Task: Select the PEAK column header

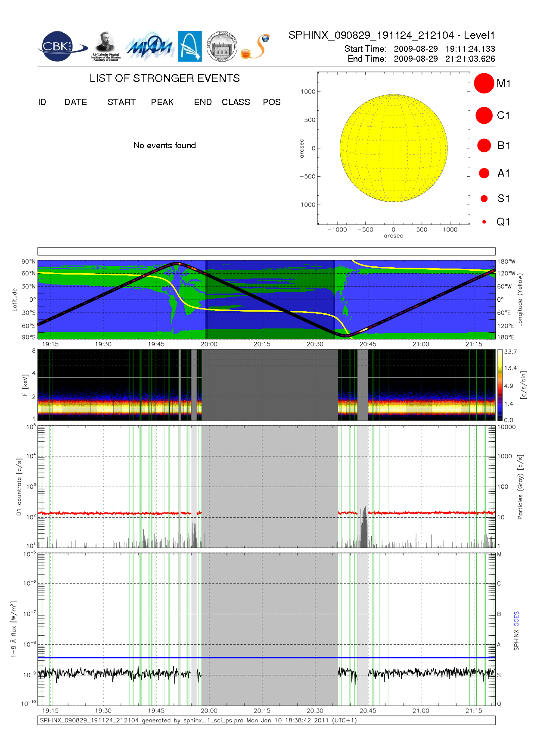Action: pyautogui.click(x=162, y=102)
